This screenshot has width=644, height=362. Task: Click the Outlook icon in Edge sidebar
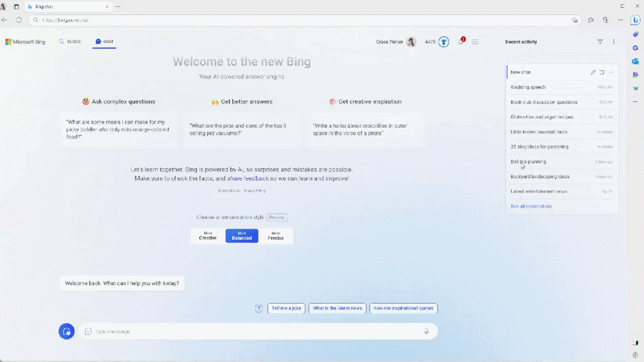pos(636,61)
